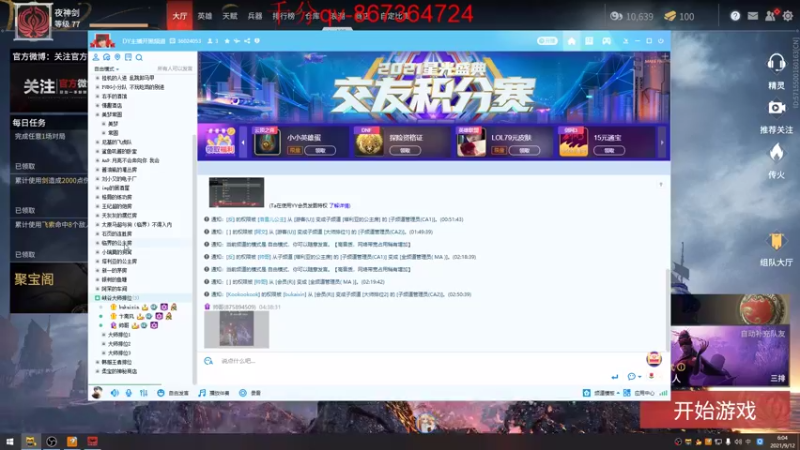The image size is (800, 450).
Task: Switch to the 兵器 tab in game
Action: (255, 16)
